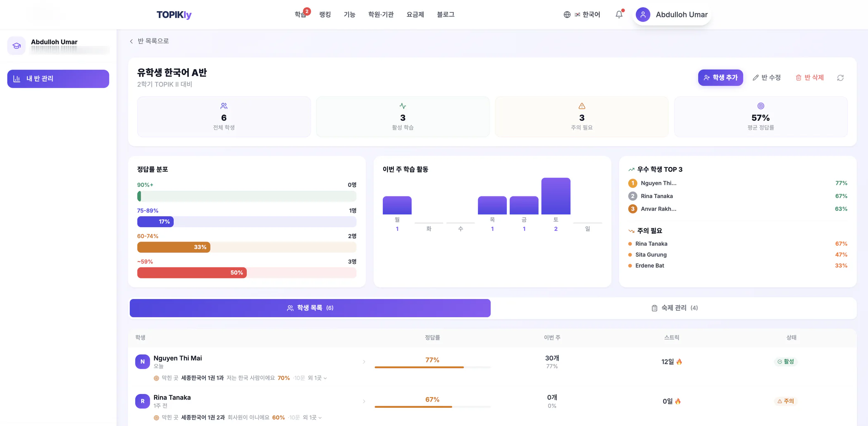Click Nguyen Thi Mai's N avatar
This screenshot has height=426, width=868.
pos(142,361)
